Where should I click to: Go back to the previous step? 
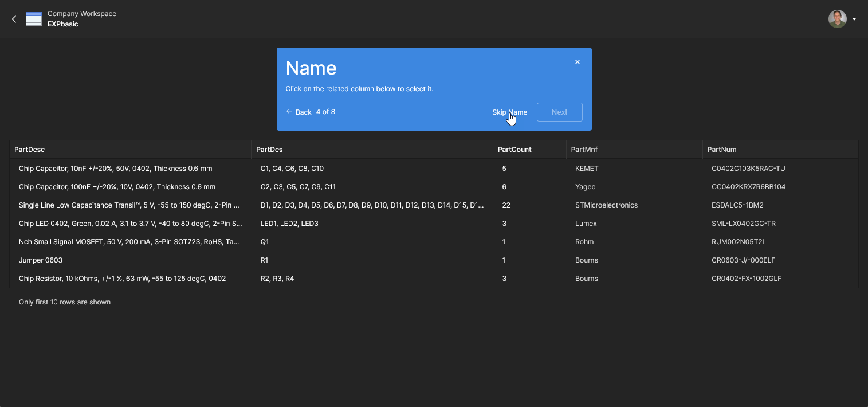pyautogui.click(x=299, y=112)
